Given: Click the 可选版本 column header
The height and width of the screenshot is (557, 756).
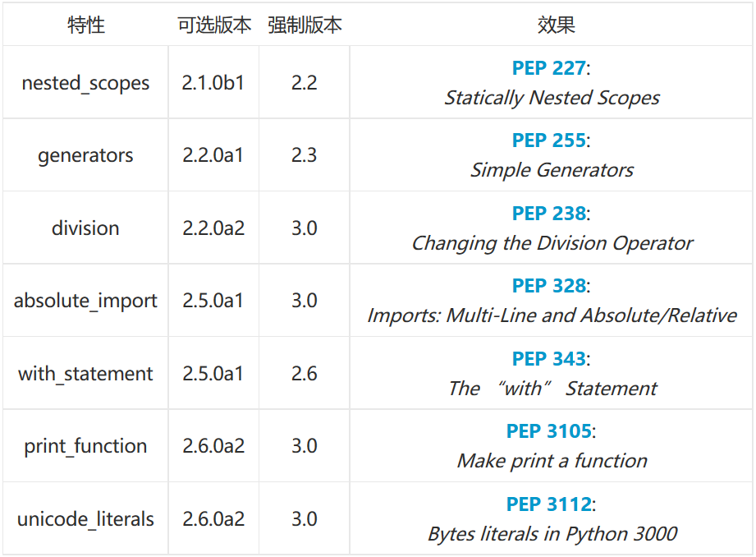Looking at the screenshot, I should pos(214,25).
